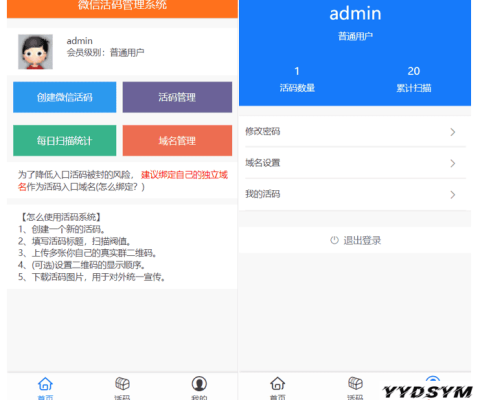
Task: Open profile person icon in left bottom bar
Action: coord(199,384)
